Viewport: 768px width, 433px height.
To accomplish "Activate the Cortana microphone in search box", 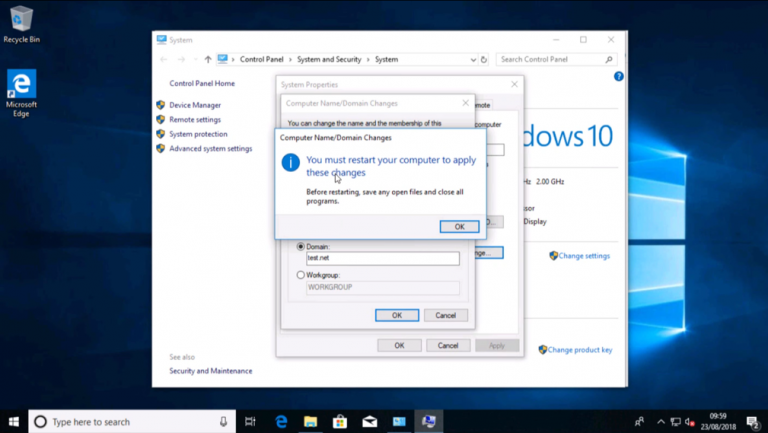I will (223, 422).
